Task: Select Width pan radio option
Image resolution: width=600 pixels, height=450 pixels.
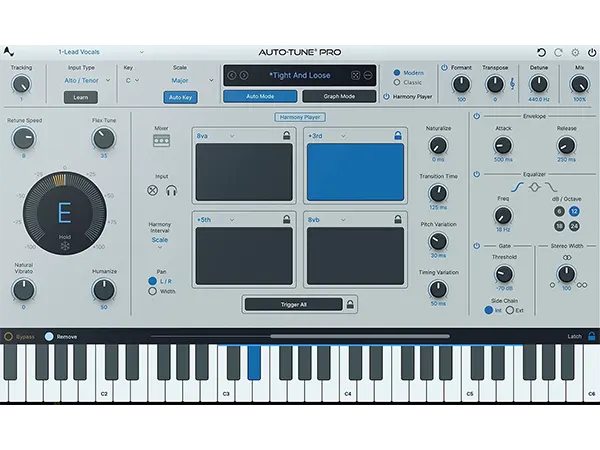Action: point(152,291)
